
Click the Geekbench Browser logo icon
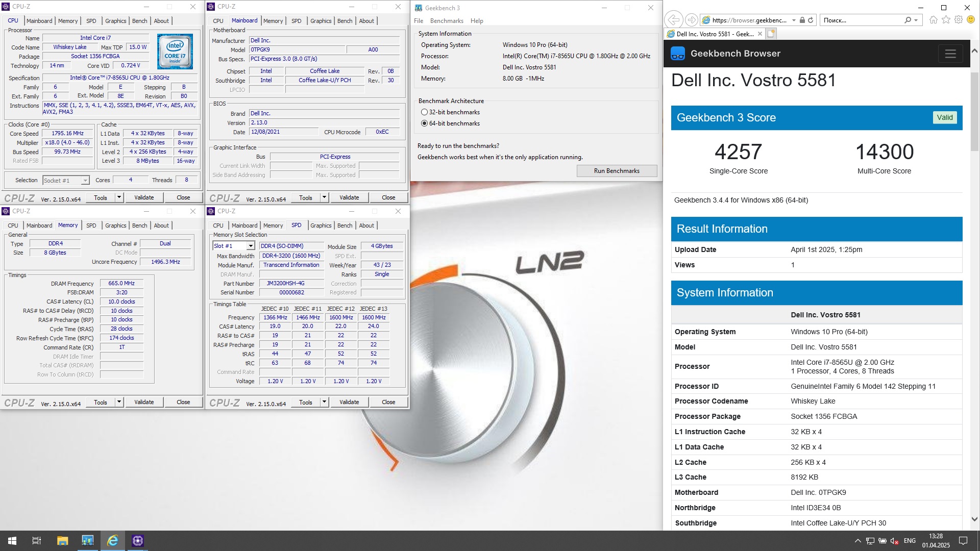tap(678, 54)
